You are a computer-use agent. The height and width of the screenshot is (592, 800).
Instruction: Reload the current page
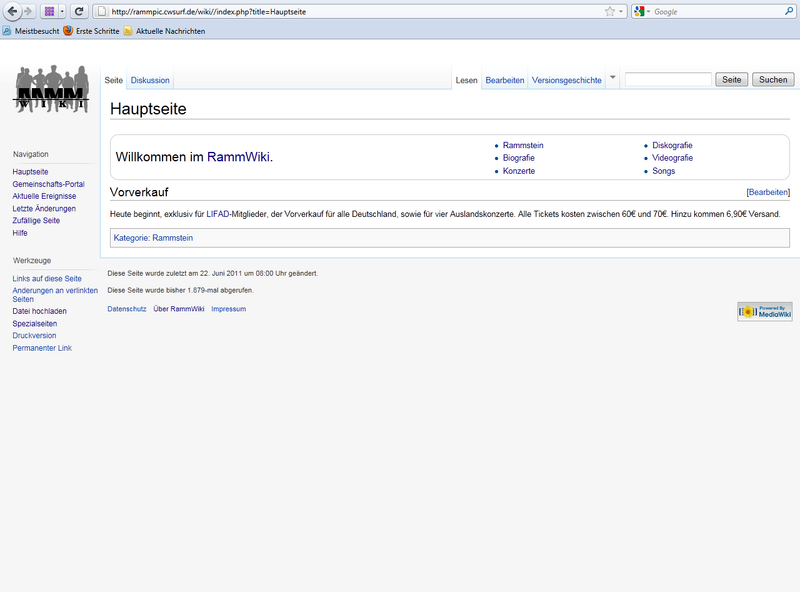coord(79,10)
